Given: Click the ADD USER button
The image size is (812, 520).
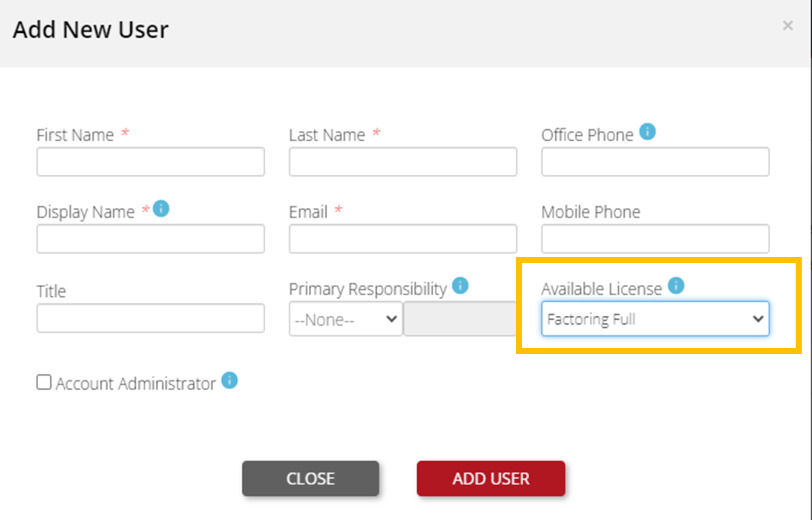Looking at the screenshot, I should click(x=490, y=479).
